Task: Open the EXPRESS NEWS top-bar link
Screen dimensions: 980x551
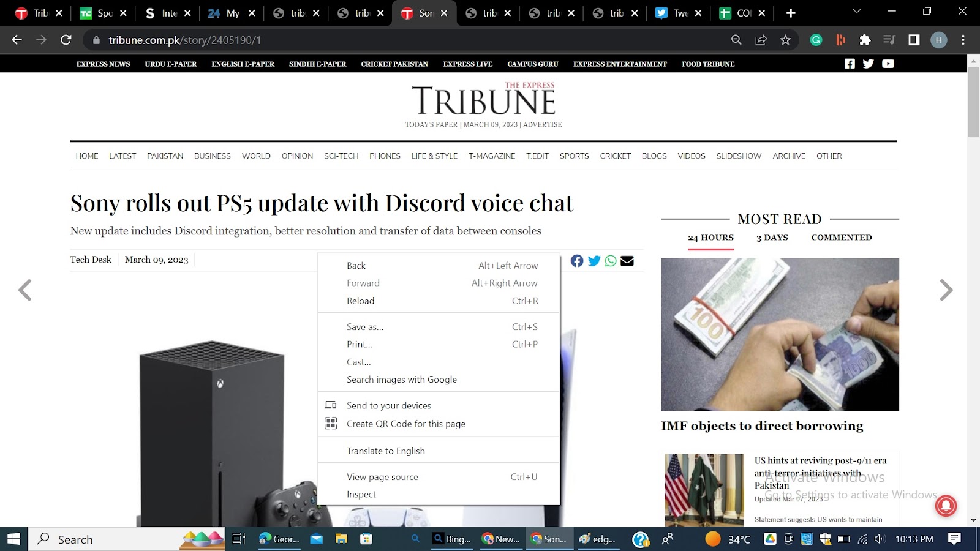Action: (x=103, y=64)
